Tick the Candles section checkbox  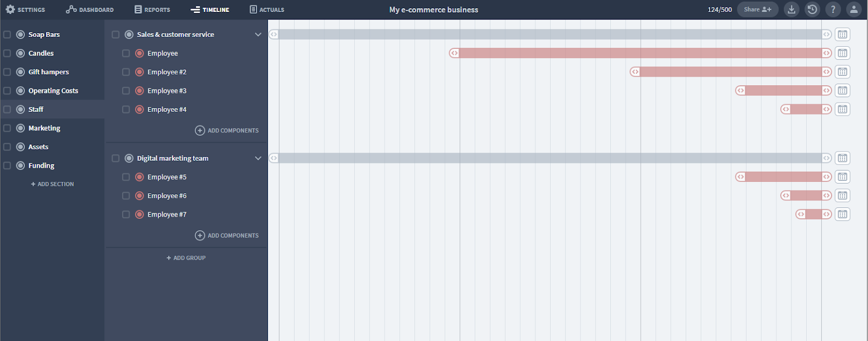pos(7,53)
